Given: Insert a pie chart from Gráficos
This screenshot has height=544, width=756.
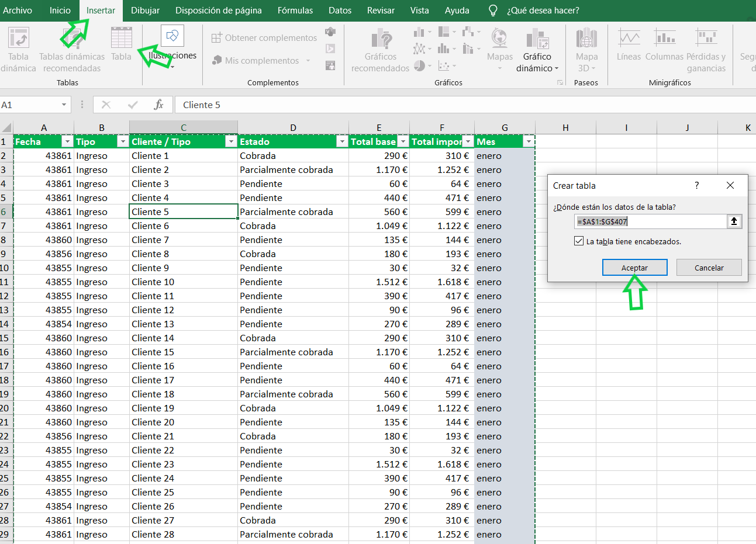Looking at the screenshot, I should coord(419,66).
